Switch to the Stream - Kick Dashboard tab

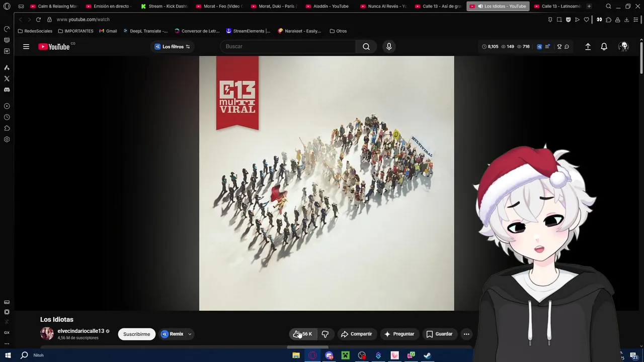point(164,6)
